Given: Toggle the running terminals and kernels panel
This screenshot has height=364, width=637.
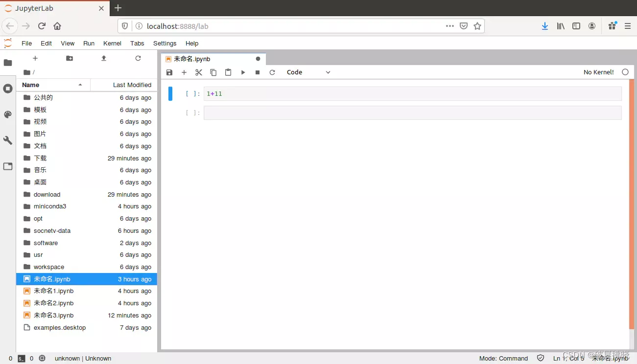Looking at the screenshot, I should coord(7,89).
